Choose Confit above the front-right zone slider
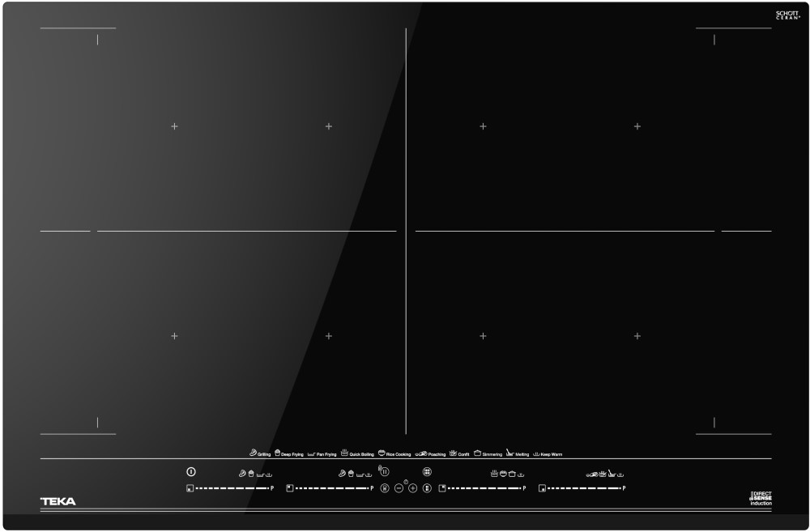 (x=603, y=474)
